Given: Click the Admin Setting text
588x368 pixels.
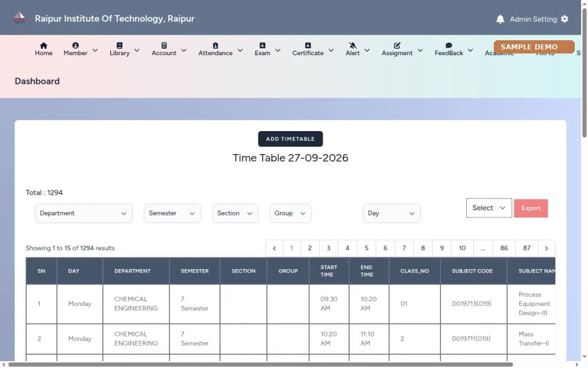Looking at the screenshot, I should (x=533, y=19).
